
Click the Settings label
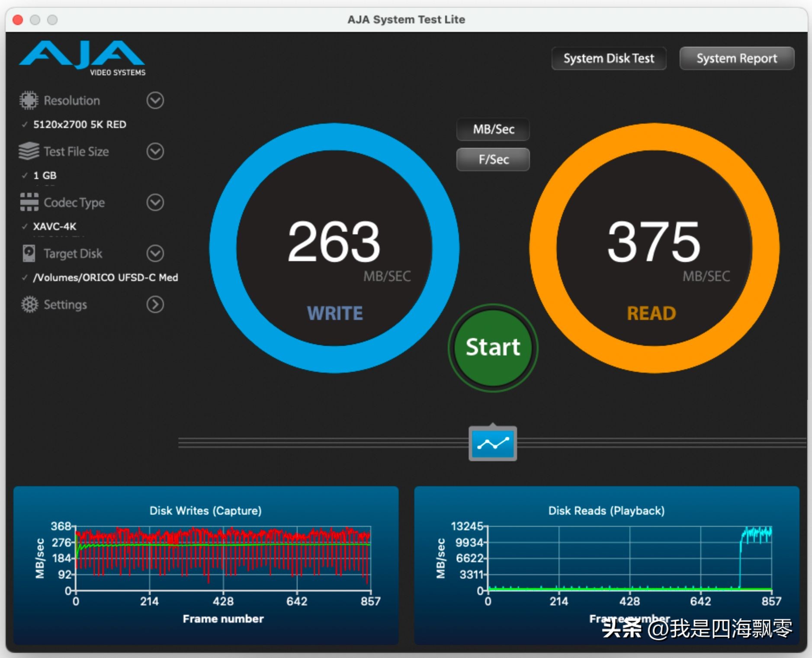[65, 305]
